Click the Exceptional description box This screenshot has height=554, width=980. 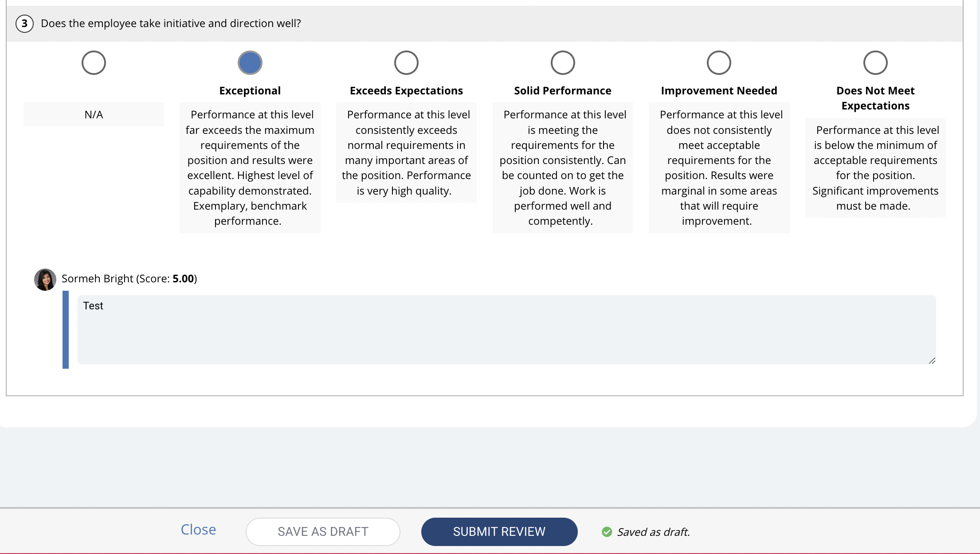(x=250, y=168)
